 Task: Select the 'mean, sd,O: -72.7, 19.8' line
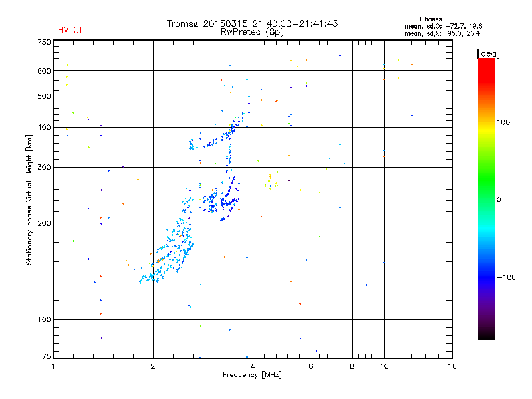point(443,26)
